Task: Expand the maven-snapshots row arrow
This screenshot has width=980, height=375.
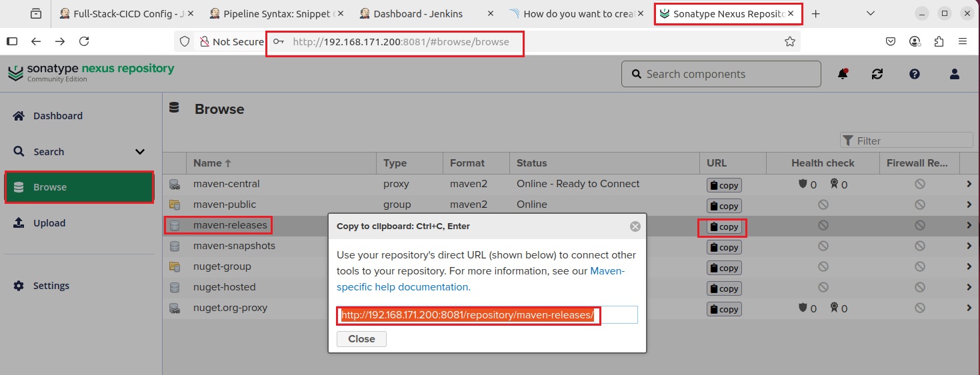Action: pyautogui.click(x=969, y=246)
